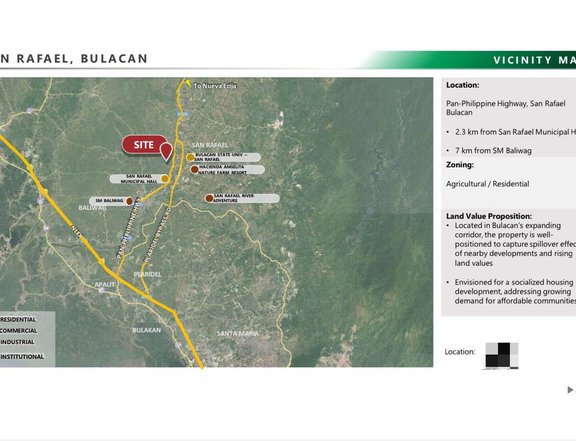The height and width of the screenshot is (441, 576).
Task: Click the 'SAN RAFAEL' town label on map
Action: point(209,145)
